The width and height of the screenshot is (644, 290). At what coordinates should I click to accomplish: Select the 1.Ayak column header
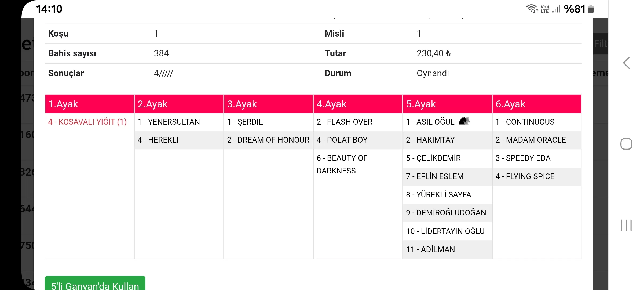coord(89,104)
